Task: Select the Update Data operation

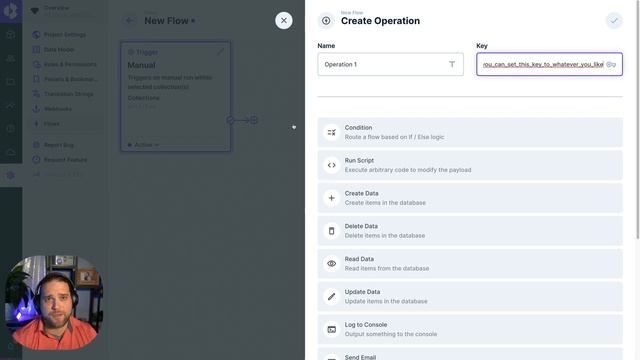Action: pyautogui.click(x=470, y=297)
